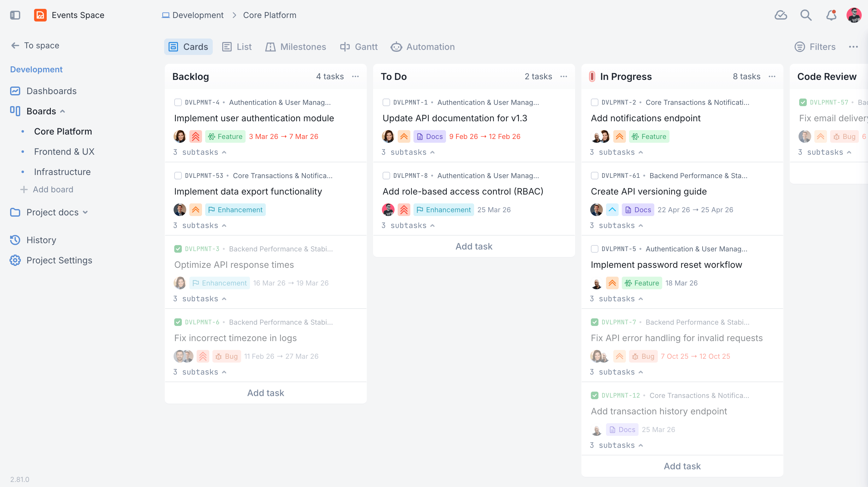Viewport: 868px width, 487px height.
Task: Click the Dashboards icon in sidebar
Action: (x=15, y=91)
